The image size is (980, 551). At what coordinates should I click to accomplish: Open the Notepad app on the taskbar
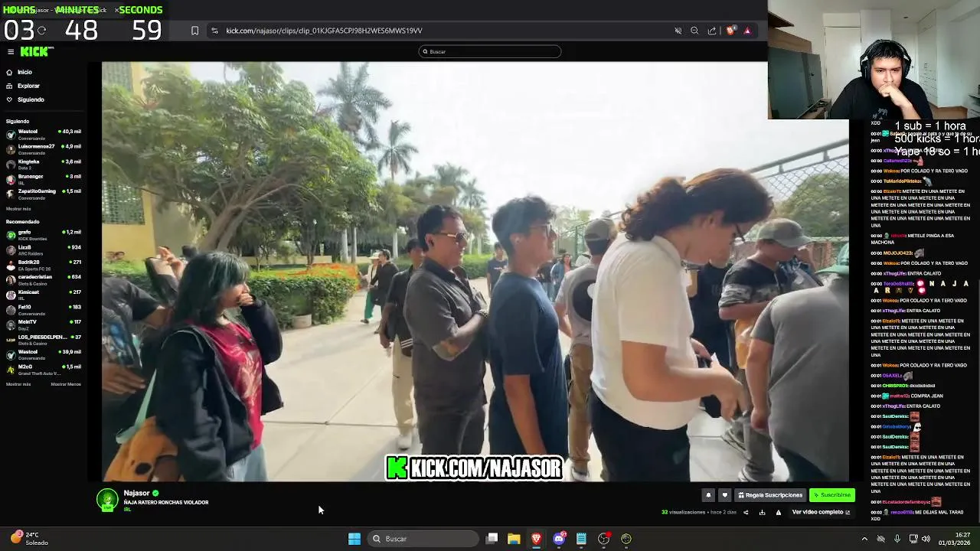click(581, 539)
